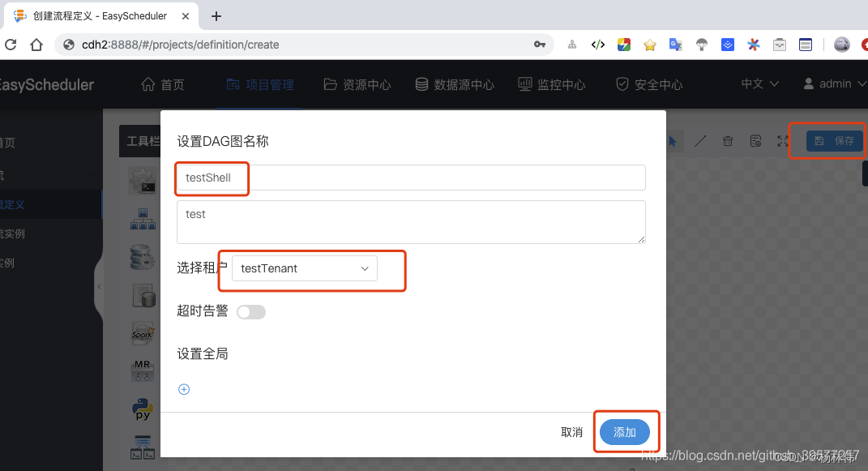This screenshot has height=471, width=868.
Task: Select the sub-process node icon
Action: [x=143, y=219]
